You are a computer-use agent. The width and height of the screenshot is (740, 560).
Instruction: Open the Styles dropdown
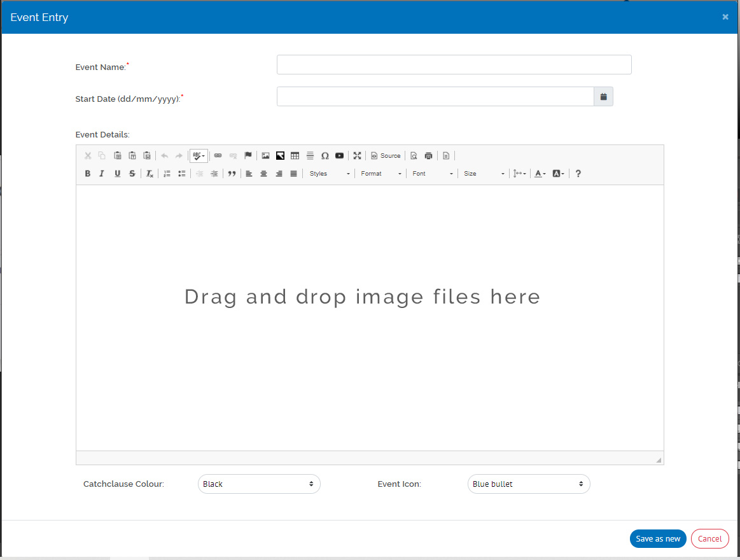pyautogui.click(x=329, y=174)
